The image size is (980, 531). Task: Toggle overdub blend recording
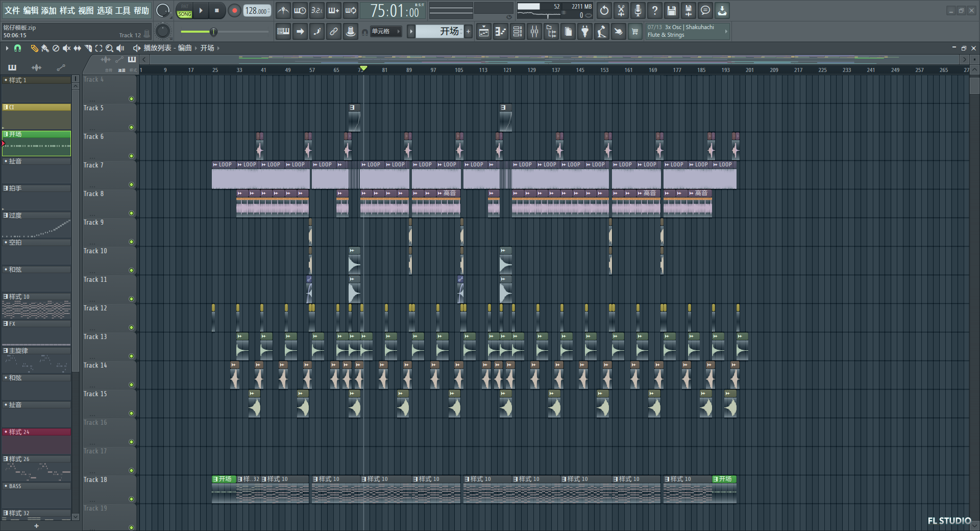[334, 10]
